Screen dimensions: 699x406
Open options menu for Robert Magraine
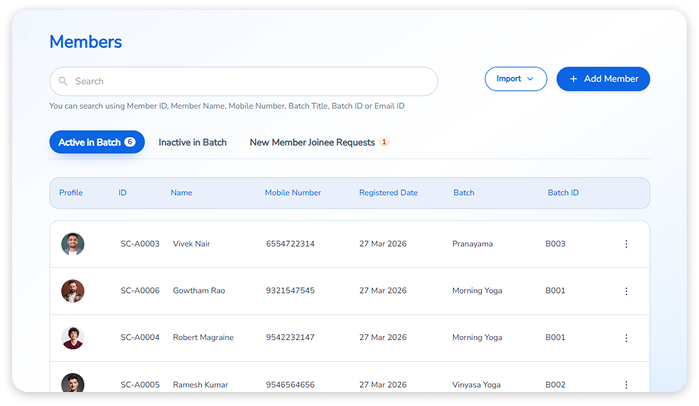click(626, 338)
